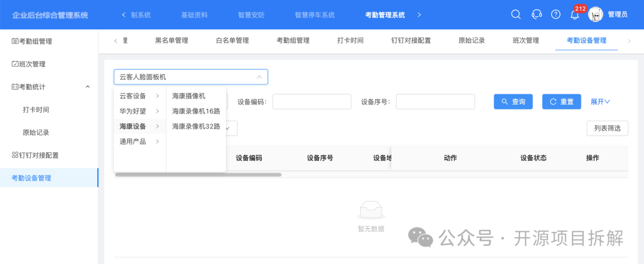644x264 pixels.
Task: Click the 考勤组管理 sidebar icon
Action: pos(15,41)
